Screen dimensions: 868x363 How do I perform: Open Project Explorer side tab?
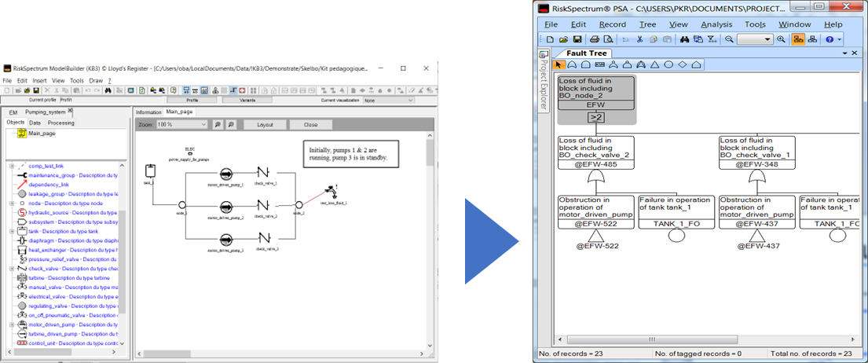[x=543, y=80]
